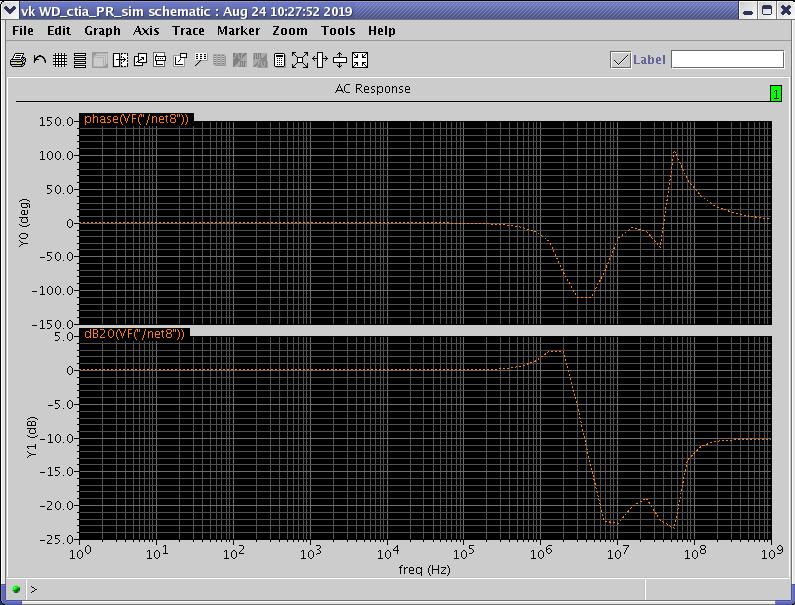Toggle the Label checkbox

click(620, 60)
